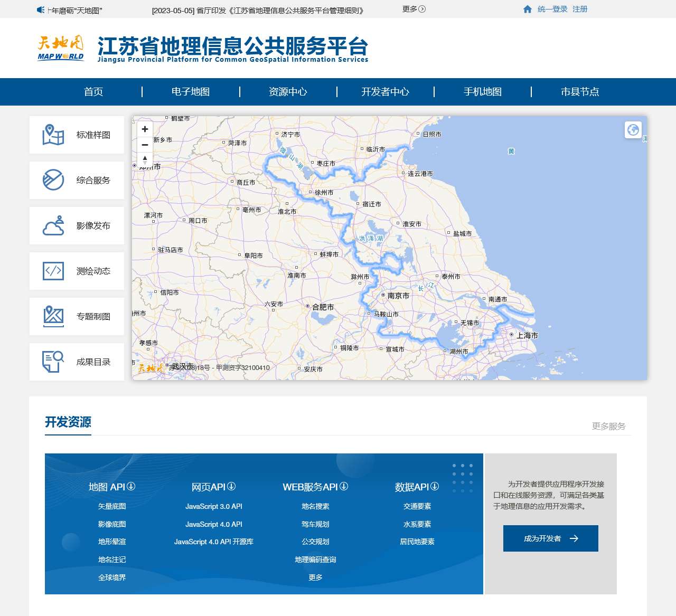Click the 成为开发者 button
This screenshot has width=676, height=616.
(550, 538)
